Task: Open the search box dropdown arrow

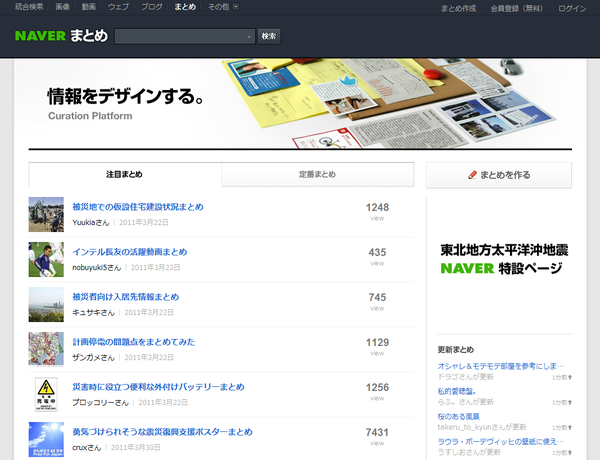Action: coord(249,37)
